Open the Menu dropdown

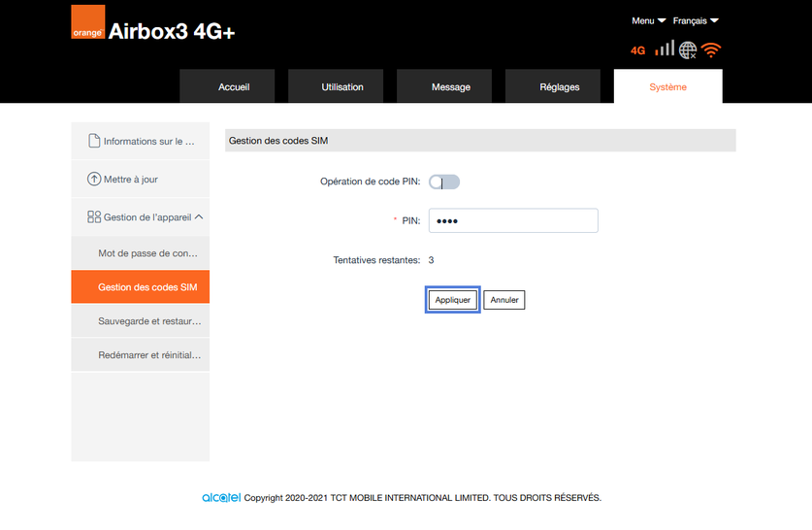(648, 20)
